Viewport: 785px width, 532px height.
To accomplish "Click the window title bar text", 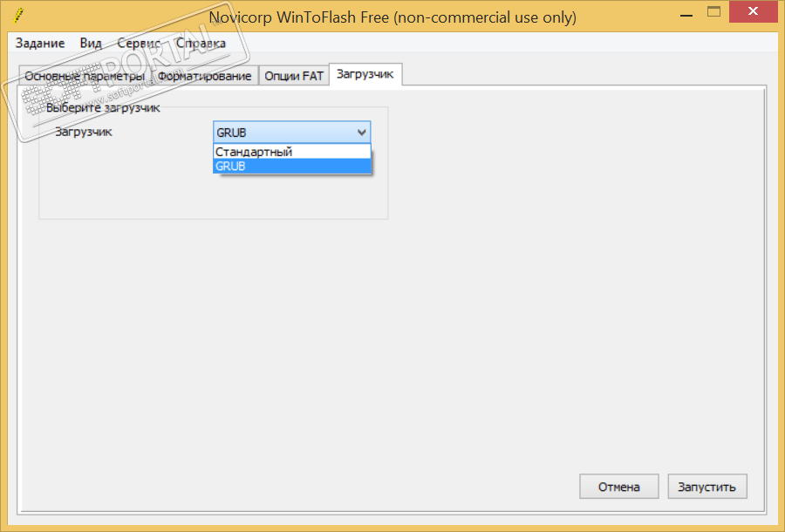I will [392, 17].
